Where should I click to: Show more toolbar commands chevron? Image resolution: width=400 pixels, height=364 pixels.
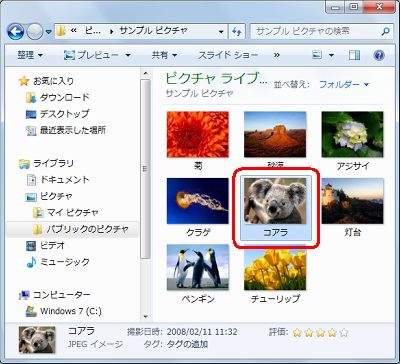(x=276, y=55)
